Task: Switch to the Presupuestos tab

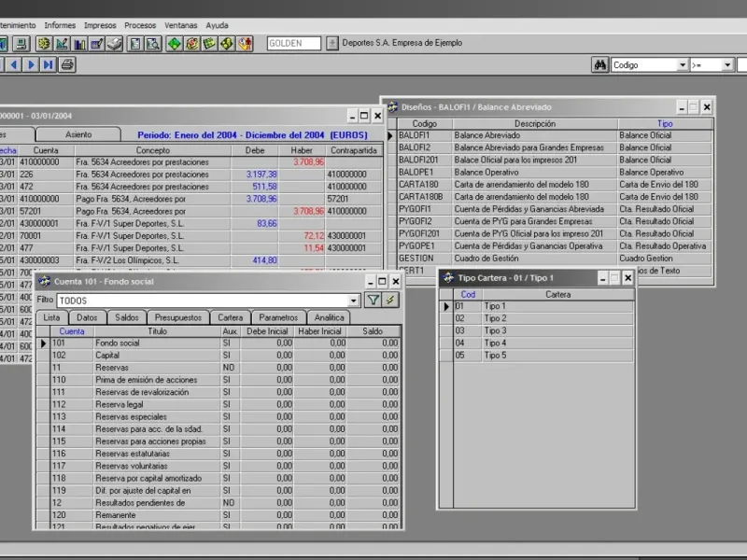Action: click(177, 317)
